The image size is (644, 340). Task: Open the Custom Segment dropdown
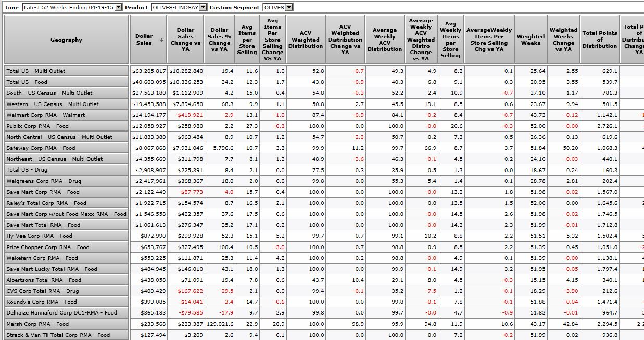pyautogui.click(x=289, y=7)
